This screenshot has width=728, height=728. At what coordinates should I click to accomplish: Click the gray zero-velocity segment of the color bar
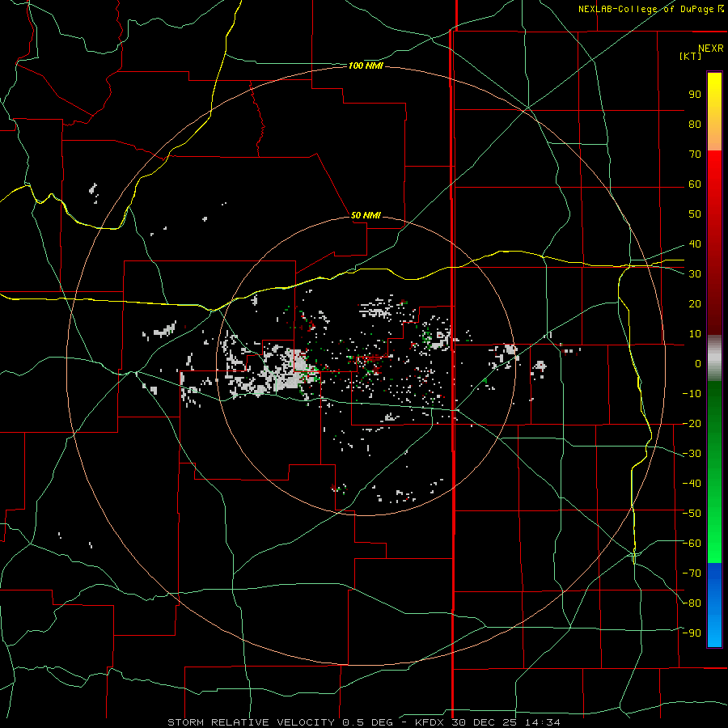coord(714,358)
